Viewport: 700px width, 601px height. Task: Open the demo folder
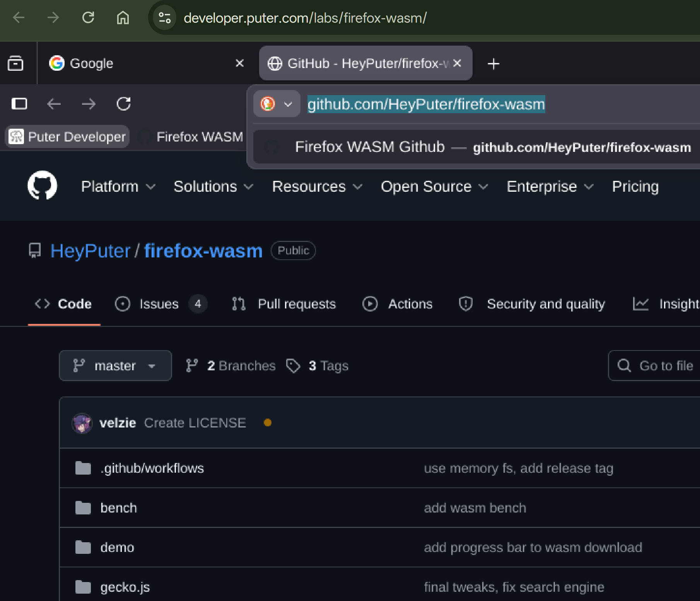pyautogui.click(x=117, y=548)
